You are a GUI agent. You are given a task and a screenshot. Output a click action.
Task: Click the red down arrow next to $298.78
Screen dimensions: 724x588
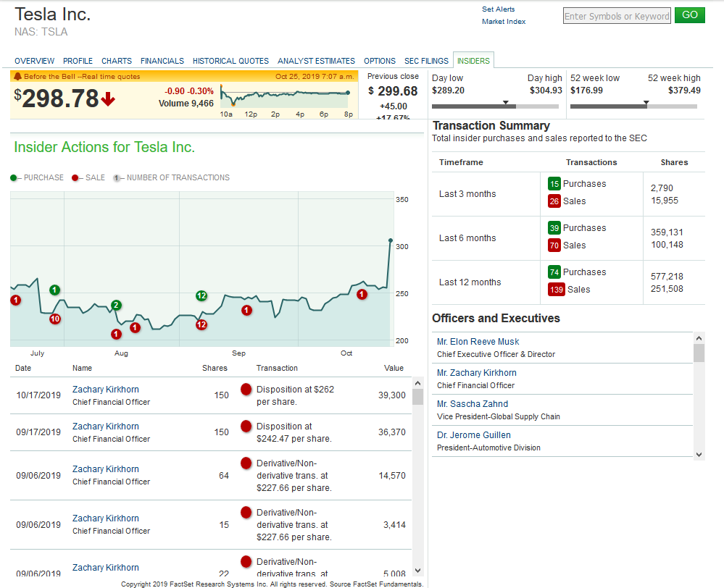point(108,98)
